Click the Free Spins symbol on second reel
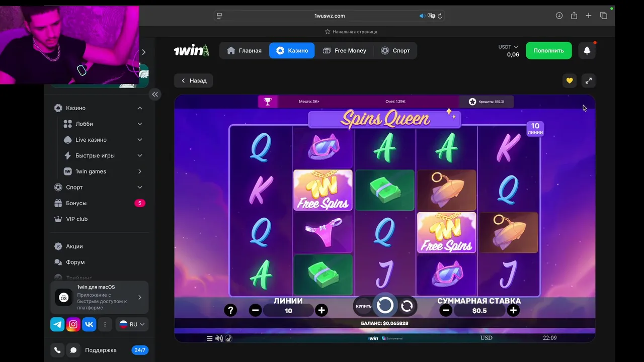644x362 pixels. coord(323,190)
